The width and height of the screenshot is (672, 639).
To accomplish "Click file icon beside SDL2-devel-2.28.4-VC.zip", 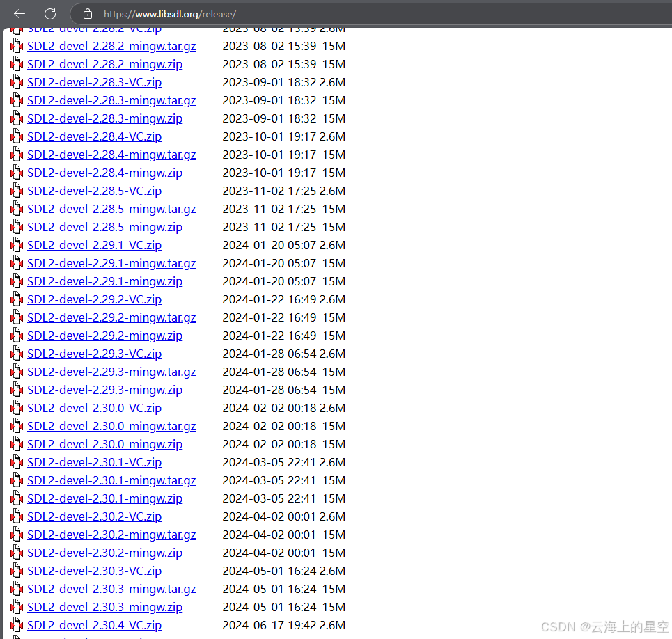I will click(x=17, y=136).
